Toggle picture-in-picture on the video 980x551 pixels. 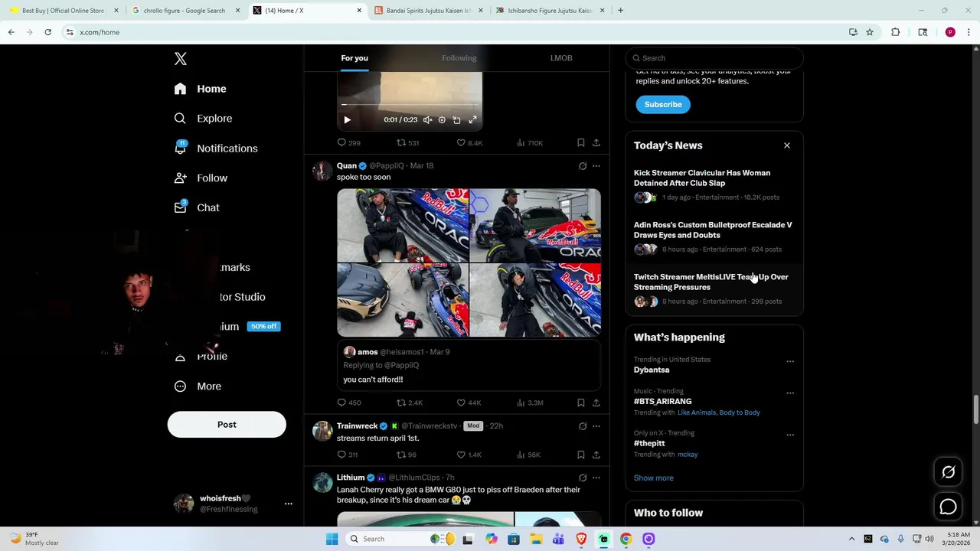click(x=456, y=120)
